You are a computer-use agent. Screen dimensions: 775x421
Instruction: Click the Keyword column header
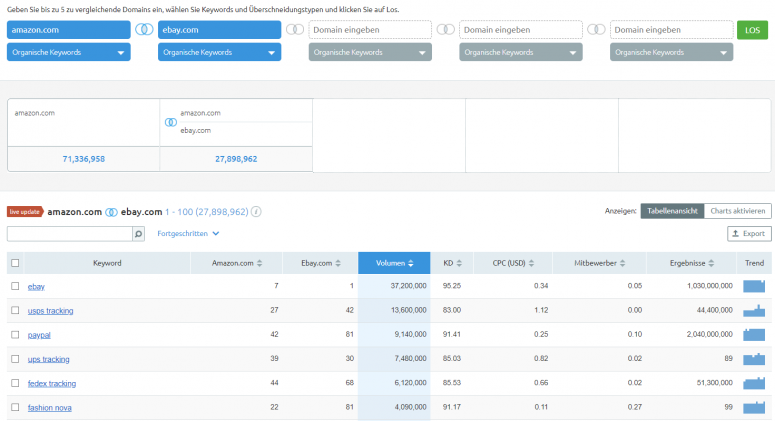click(107, 263)
